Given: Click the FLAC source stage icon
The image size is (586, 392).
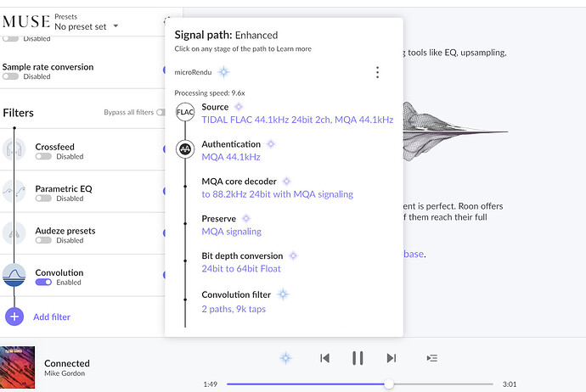Looking at the screenshot, I should pyautogui.click(x=184, y=112).
